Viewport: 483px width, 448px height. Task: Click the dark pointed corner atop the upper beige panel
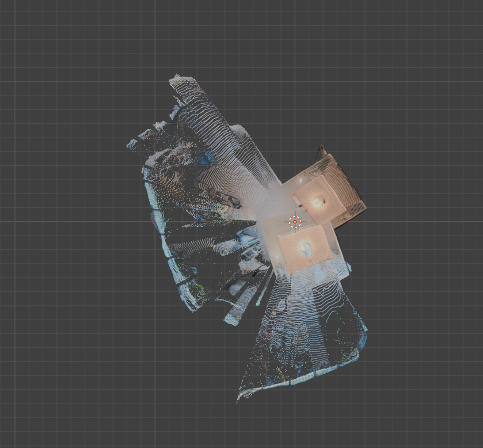pos(322,147)
